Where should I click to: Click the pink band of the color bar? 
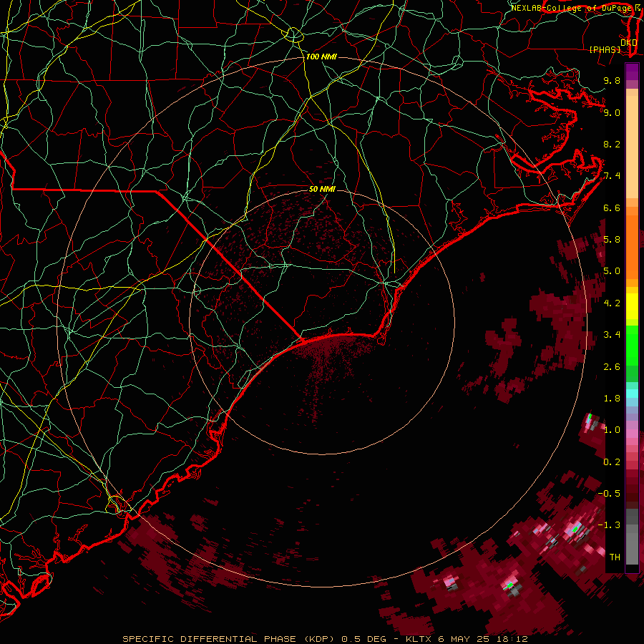pos(632,433)
